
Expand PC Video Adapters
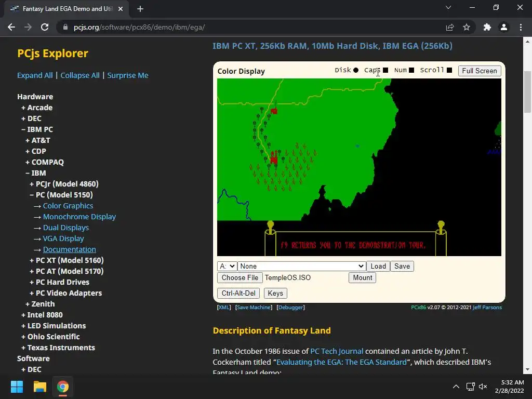(x=65, y=293)
